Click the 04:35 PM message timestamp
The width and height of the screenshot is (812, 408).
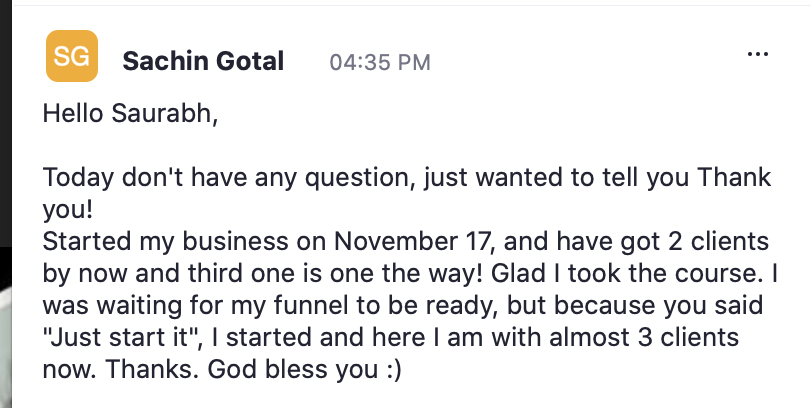tap(380, 62)
